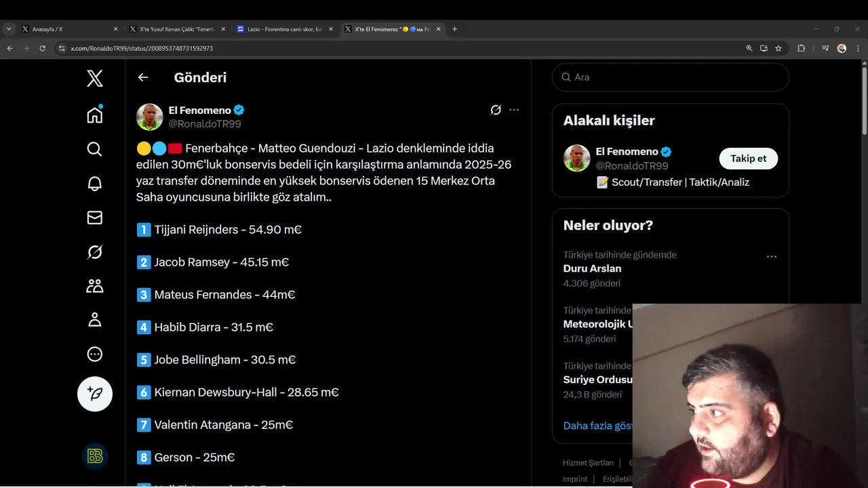
Task: Open the tab search dropdown arrow
Action: 9,29
